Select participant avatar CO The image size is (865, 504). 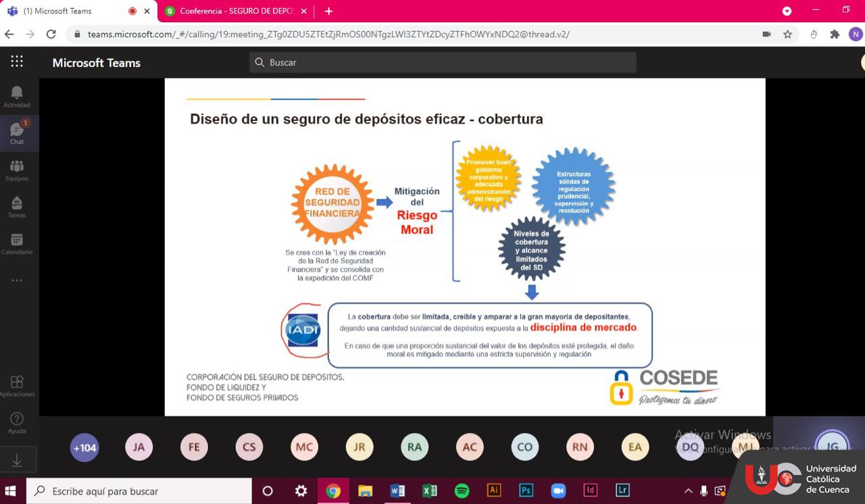click(x=525, y=447)
